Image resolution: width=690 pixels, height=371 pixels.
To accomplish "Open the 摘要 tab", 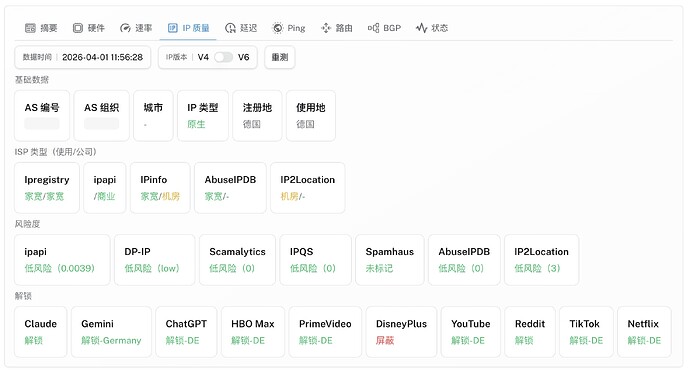I will click(41, 28).
